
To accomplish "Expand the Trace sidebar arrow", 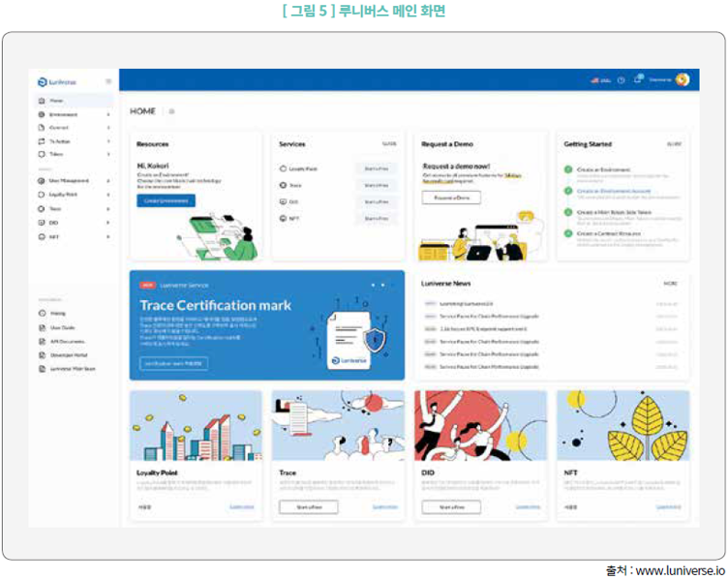I will tap(108, 209).
